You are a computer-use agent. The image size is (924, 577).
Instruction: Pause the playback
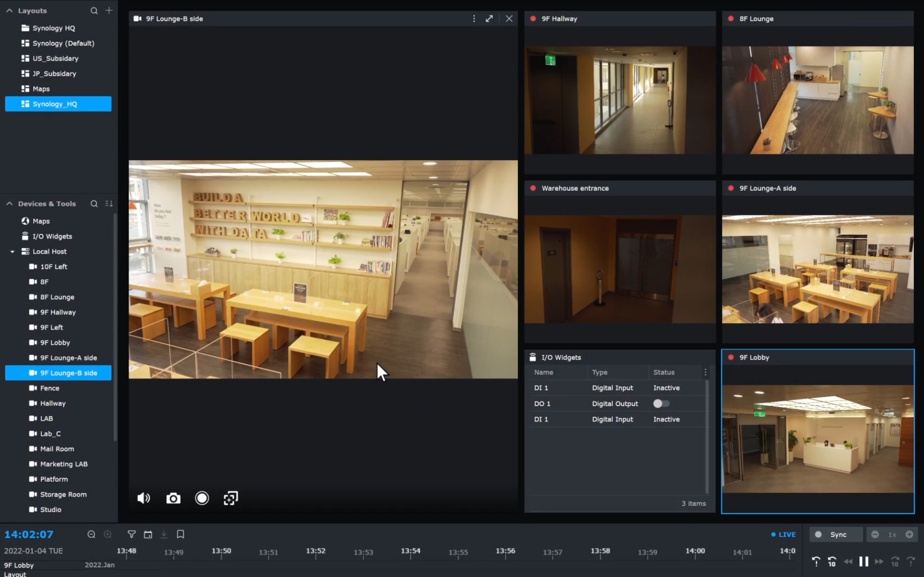pyautogui.click(x=863, y=561)
